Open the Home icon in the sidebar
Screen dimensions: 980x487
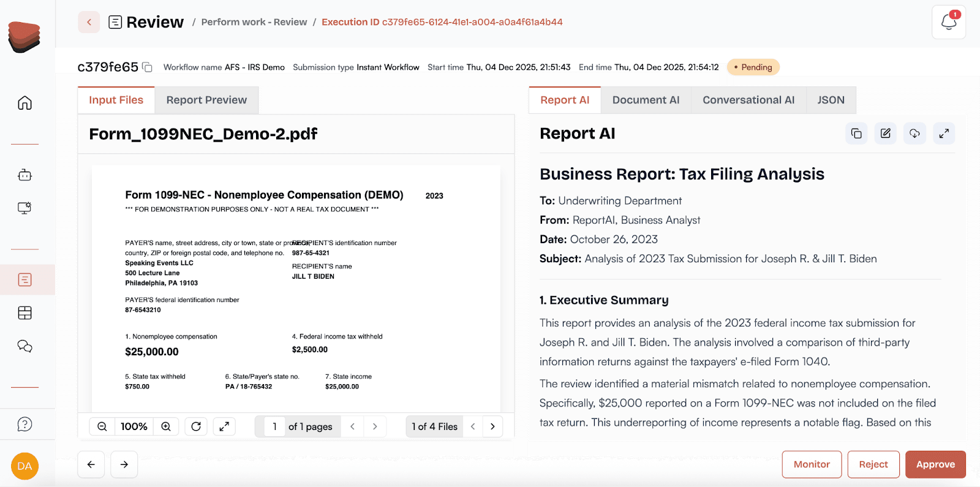(x=24, y=102)
